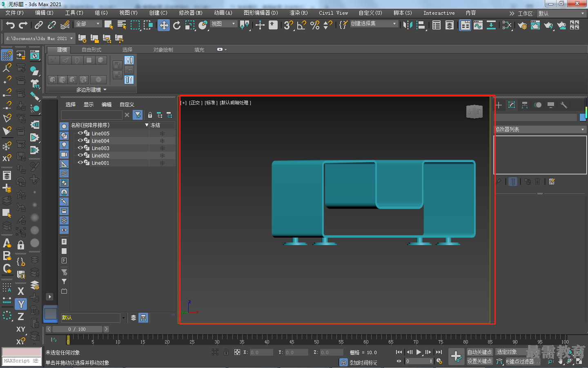Open the 渲染(R) menu

[x=298, y=13]
